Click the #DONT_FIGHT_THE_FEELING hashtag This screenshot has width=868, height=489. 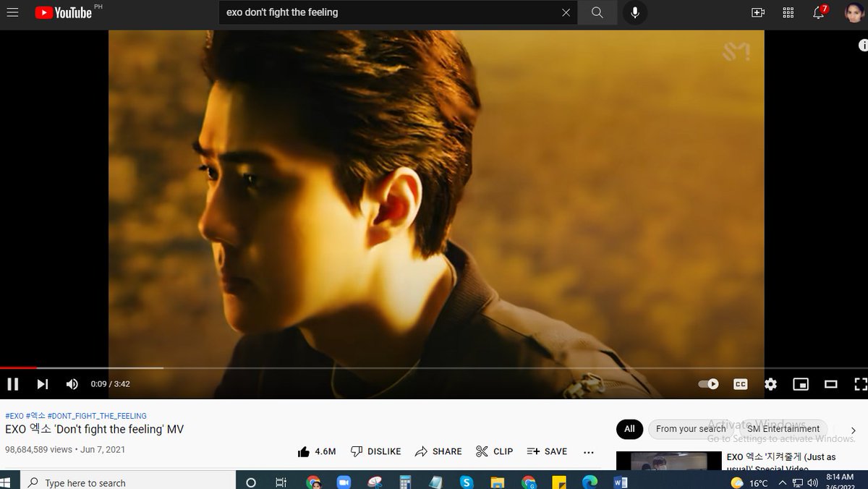97,416
